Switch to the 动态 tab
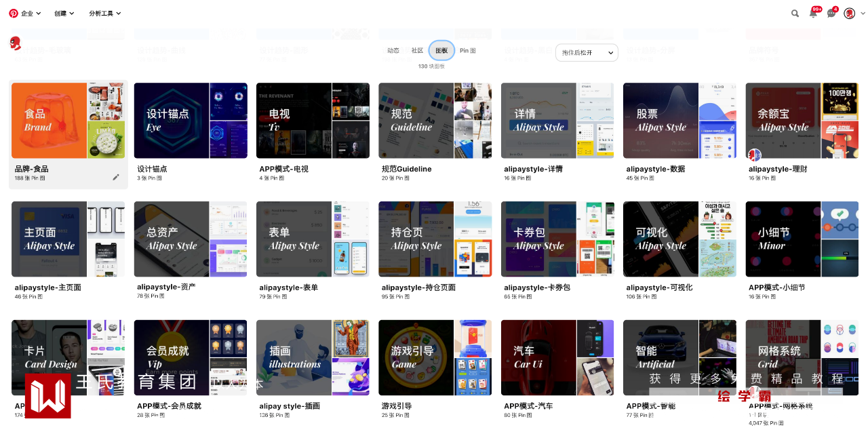The height and width of the screenshot is (436, 868). click(x=393, y=51)
